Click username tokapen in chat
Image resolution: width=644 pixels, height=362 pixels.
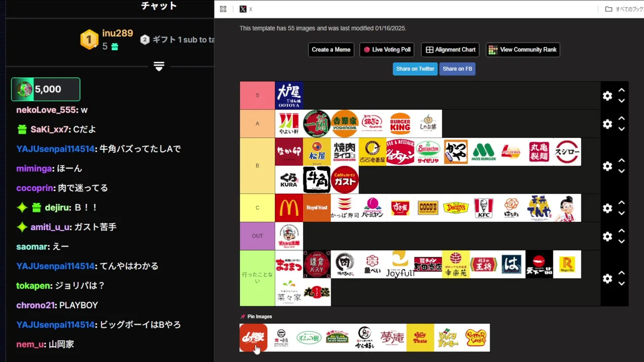[x=33, y=286]
